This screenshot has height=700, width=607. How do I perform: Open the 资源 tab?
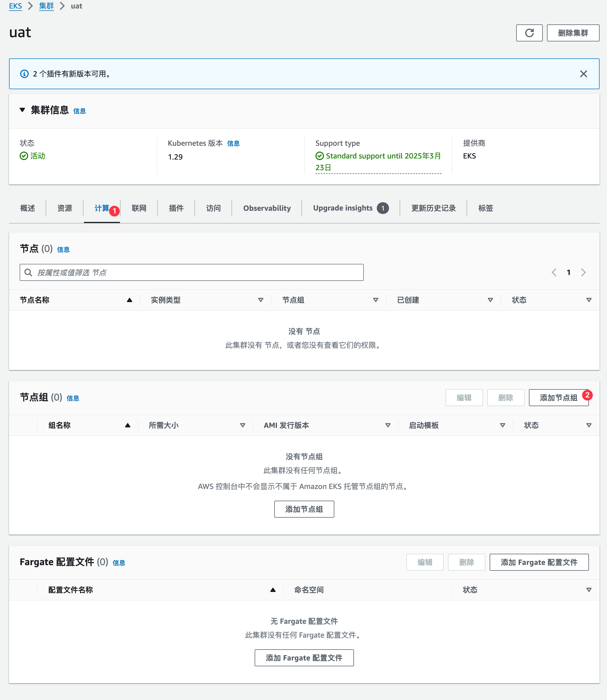[x=65, y=208]
